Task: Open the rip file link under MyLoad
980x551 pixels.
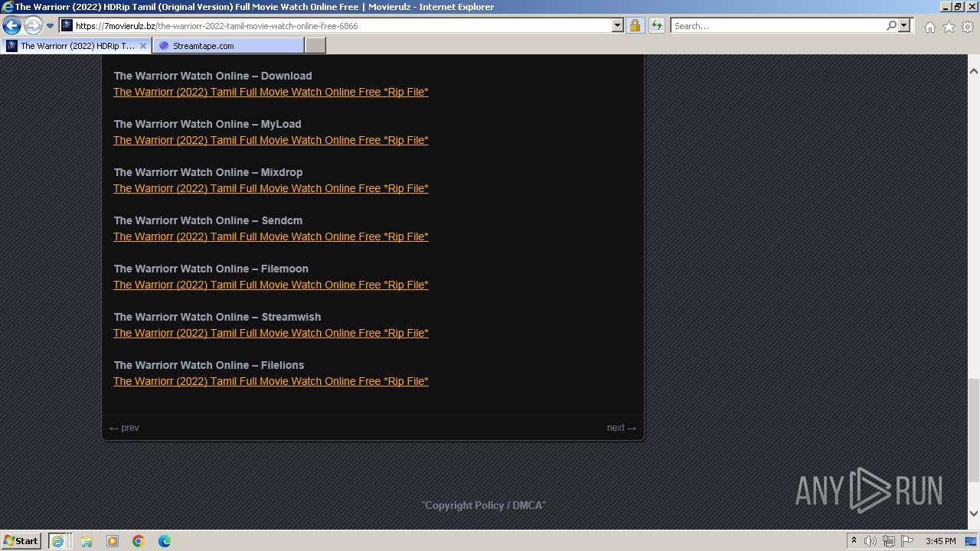Action: pyautogui.click(x=271, y=140)
